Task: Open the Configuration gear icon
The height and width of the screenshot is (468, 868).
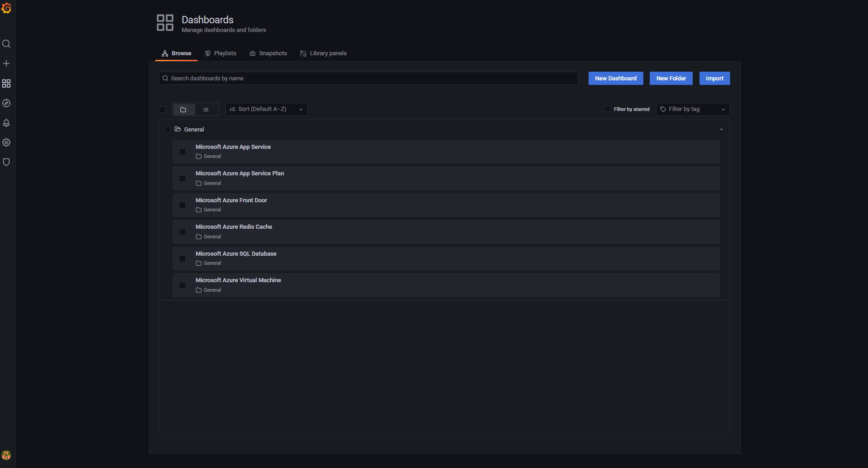Action: click(x=6, y=142)
